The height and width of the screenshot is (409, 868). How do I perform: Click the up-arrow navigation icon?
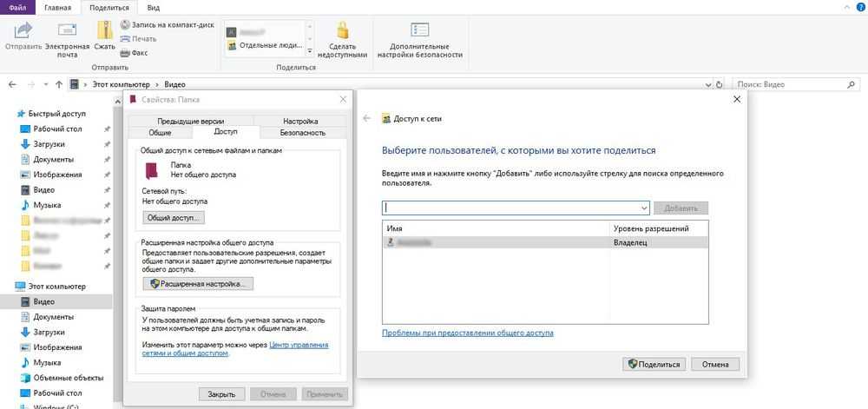[x=58, y=84]
